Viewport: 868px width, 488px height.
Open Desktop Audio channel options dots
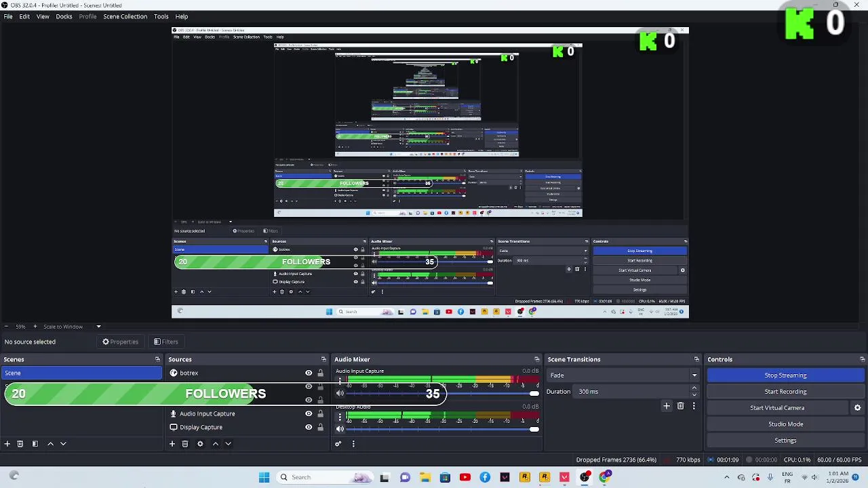click(340, 415)
